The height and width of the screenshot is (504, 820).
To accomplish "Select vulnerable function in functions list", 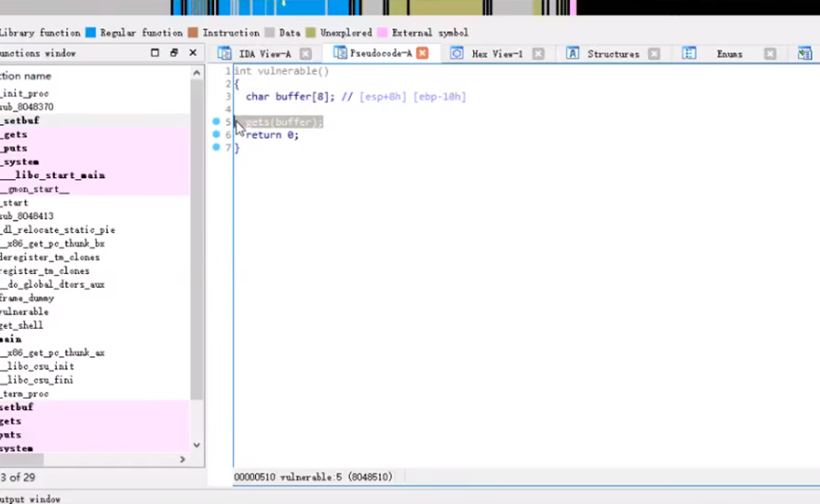I will click(24, 312).
